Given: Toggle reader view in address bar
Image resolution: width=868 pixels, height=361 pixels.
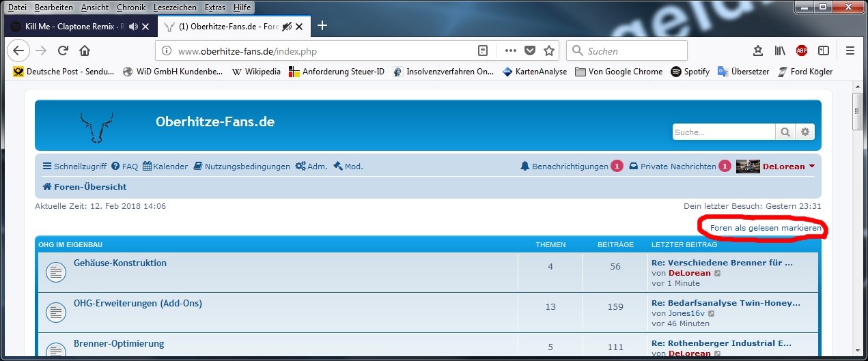Looking at the screenshot, I should [x=483, y=50].
